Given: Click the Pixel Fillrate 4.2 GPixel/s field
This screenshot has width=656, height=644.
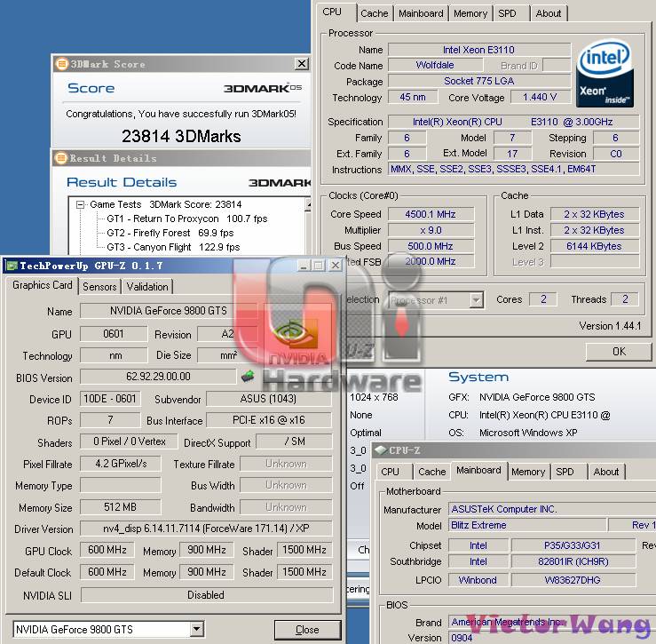Looking at the screenshot, I should click(121, 464).
